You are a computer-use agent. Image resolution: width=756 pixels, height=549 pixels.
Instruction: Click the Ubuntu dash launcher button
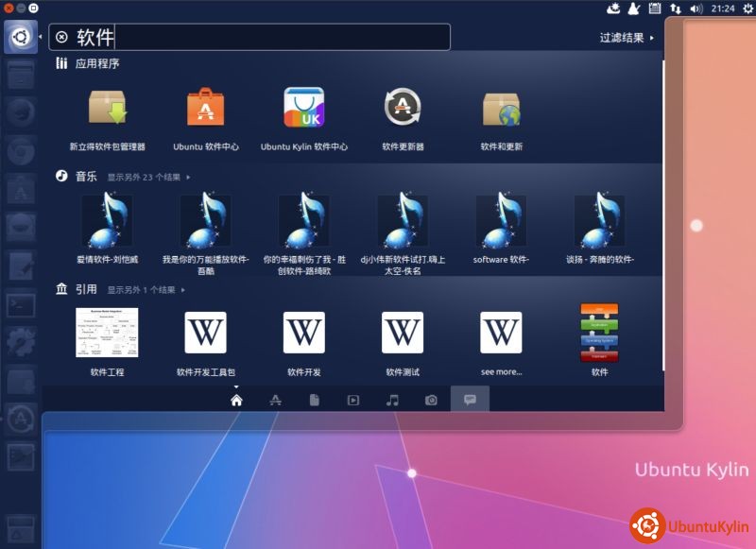click(x=21, y=37)
